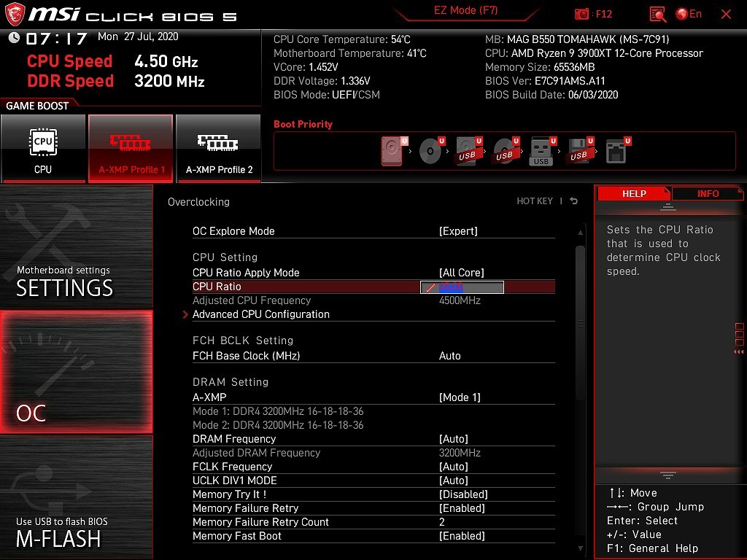Click the overclocking list vertical scrollbar
747x560 pixels.
coord(580,321)
